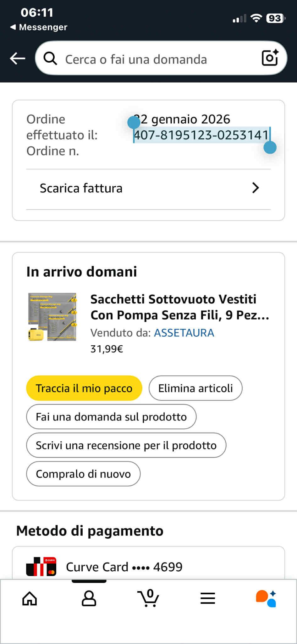
Task: Open camera lens search icon
Action: pyautogui.click(x=270, y=58)
